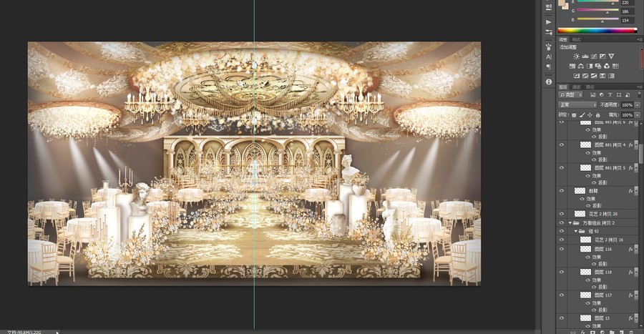The height and width of the screenshot is (334, 644).
Task: Open the Actions panel play icon
Action: [x=549, y=22]
